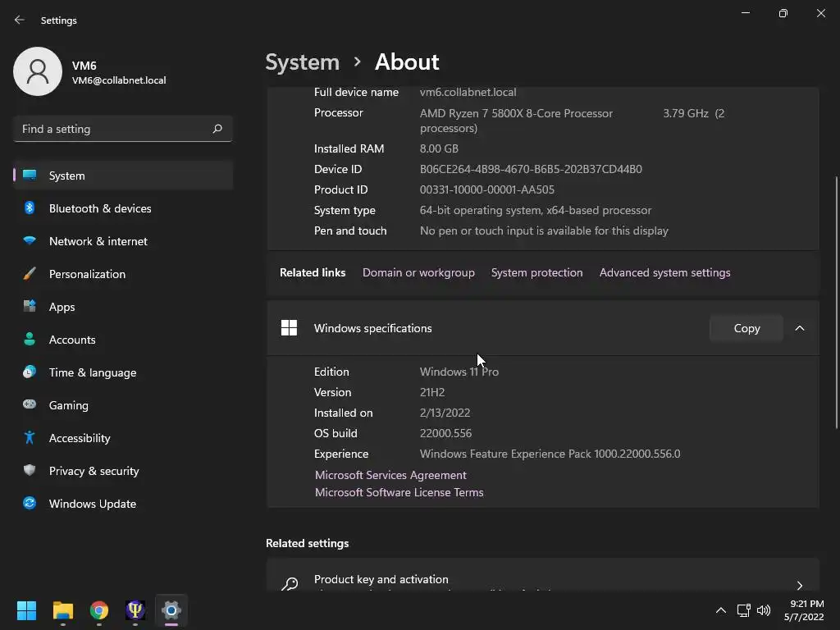Viewport: 840px width, 630px height.
Task: Open the Accounts settings
Action: (x=123, y=340)
